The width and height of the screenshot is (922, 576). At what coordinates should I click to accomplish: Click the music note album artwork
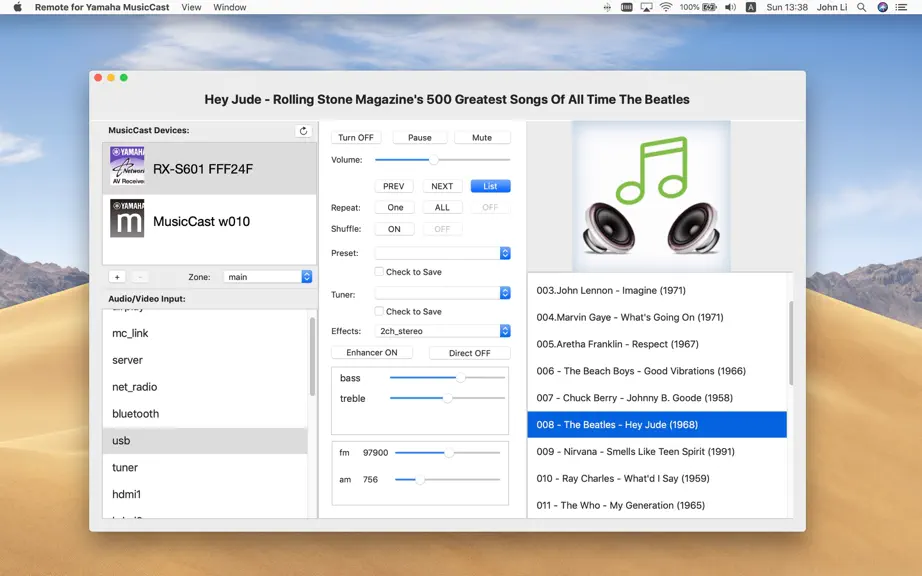pyautogui.click(x=651, y=196)
